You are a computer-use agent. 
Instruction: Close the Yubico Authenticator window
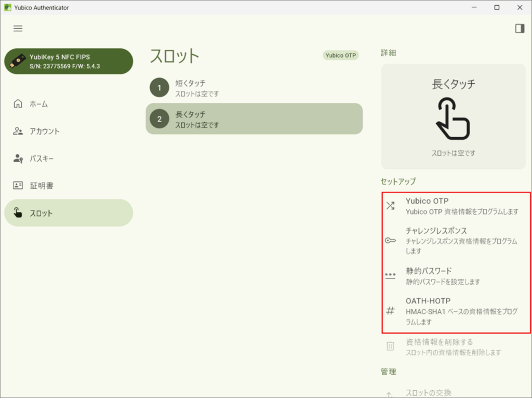520,7
